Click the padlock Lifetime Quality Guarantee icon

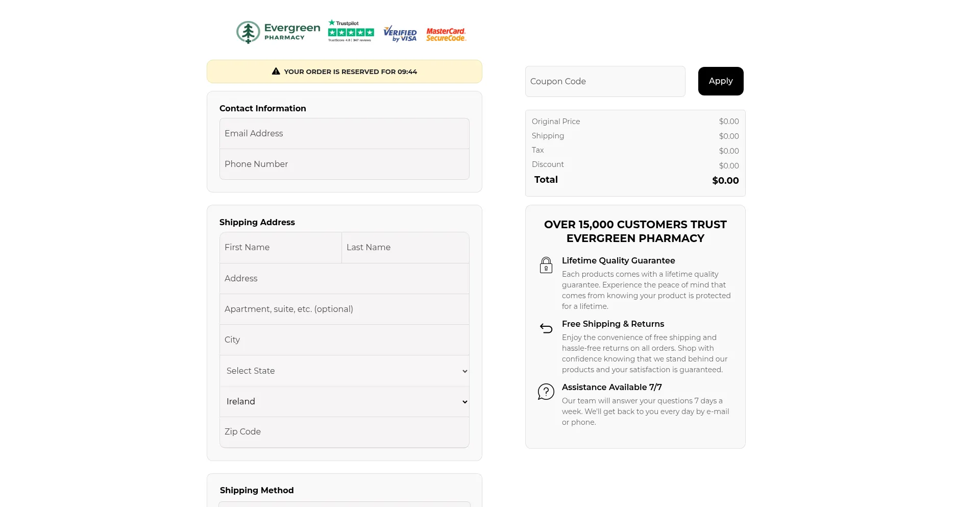click(546, 265)
